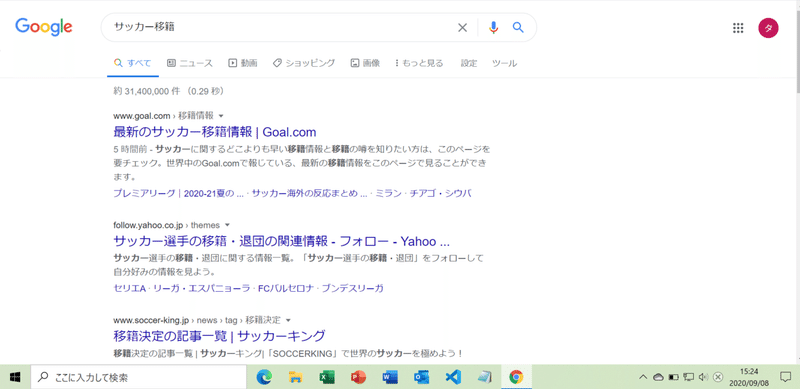Open サッカー海外の反応まとめ sitelink

[x=310, y=193]
